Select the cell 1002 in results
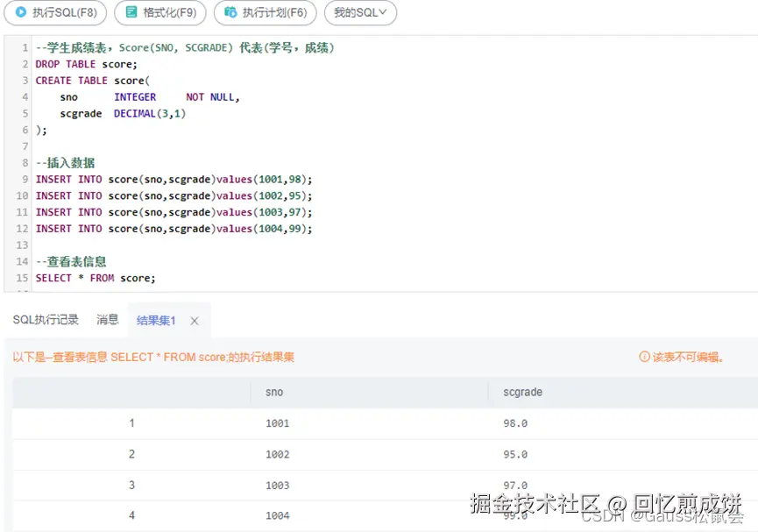The height and width of the screenshot is (532, 758). [x=278, y=455]
